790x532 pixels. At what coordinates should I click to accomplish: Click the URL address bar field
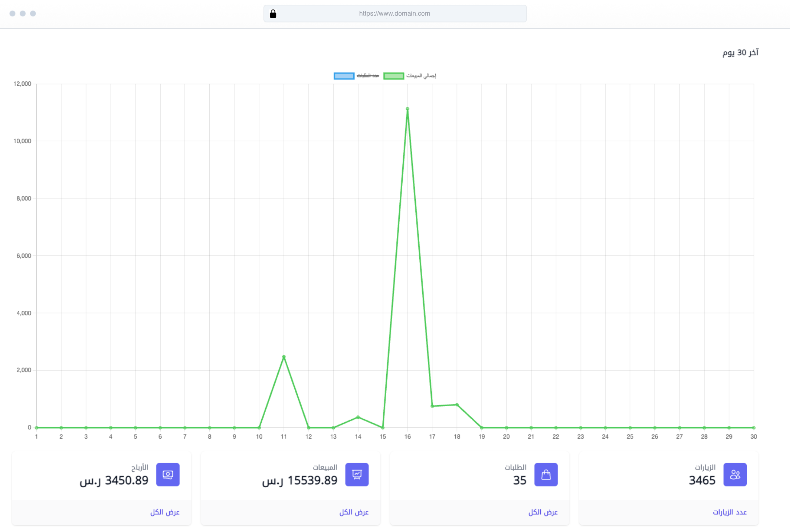(x=395, y=14)
